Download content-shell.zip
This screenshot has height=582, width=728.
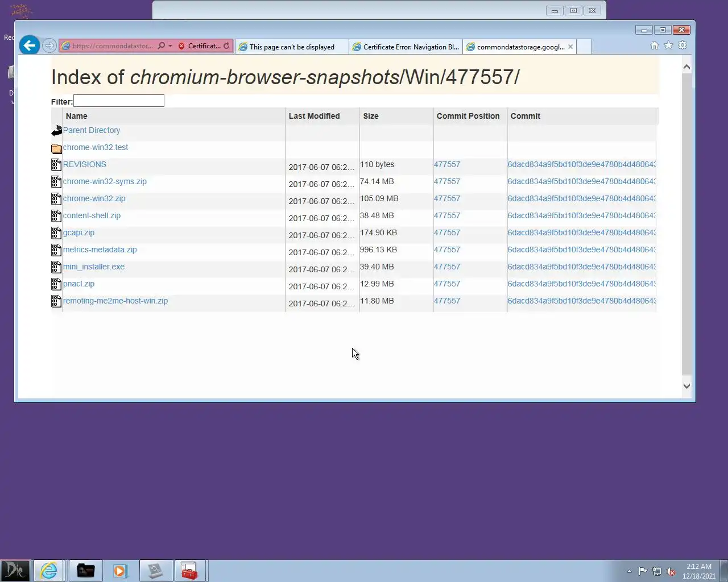(x=92, y=215)
